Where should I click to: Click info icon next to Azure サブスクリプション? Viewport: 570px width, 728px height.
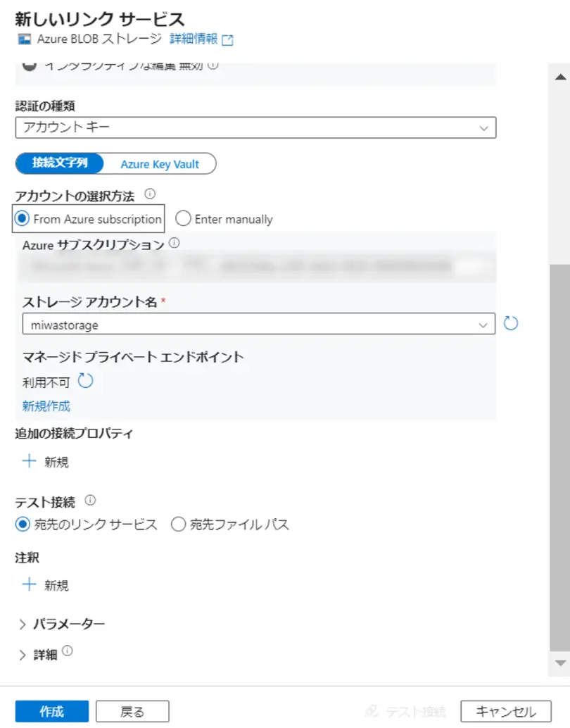[175, 243]
